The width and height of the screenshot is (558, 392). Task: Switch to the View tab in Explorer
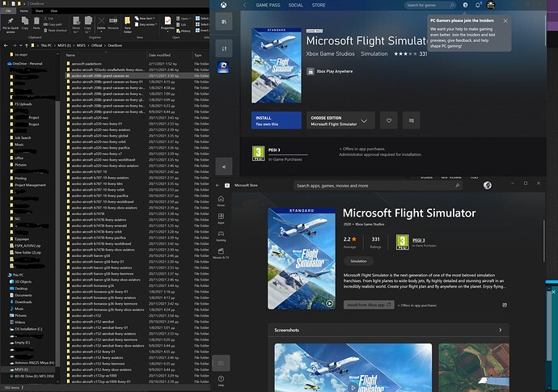pos(53,11)
